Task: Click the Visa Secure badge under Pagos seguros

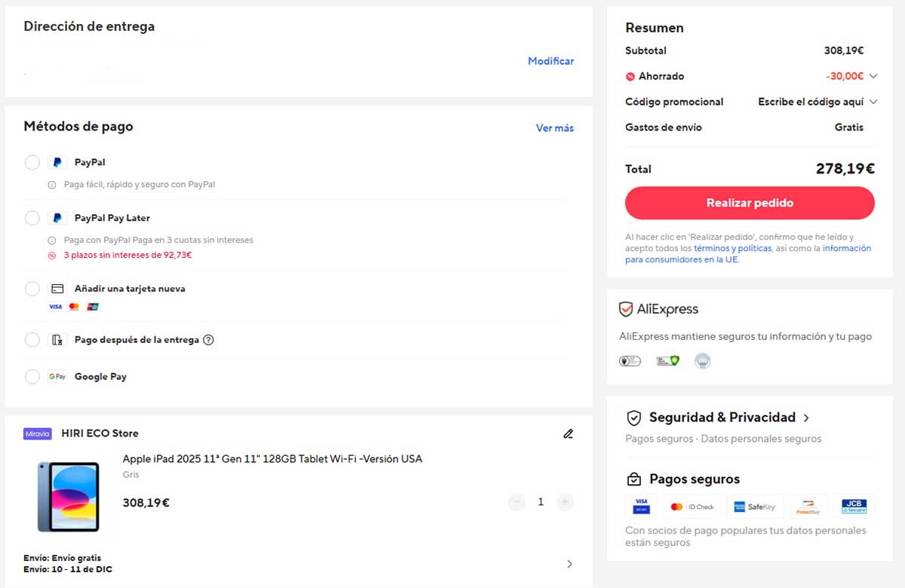Action: [641, 506]
